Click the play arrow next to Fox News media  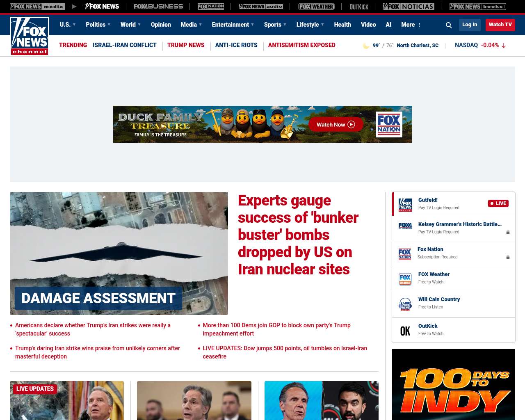74,7
